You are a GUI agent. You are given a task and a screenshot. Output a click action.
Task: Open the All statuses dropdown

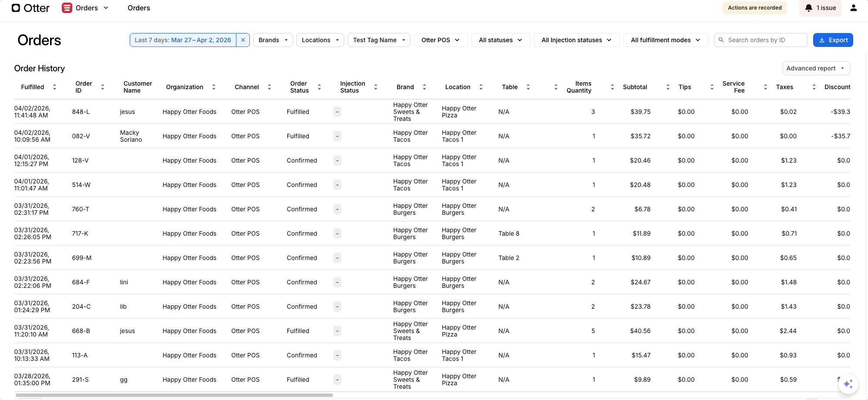click(x=500, y=40)
